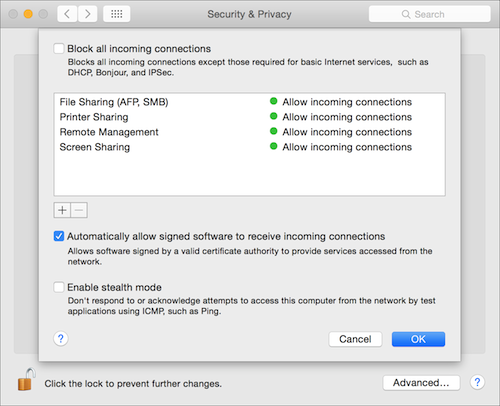Screen dimensions: 500x406
Task: Change Screen Sharing connection setting
Action: pyautogui.click(x=341, y=147)
